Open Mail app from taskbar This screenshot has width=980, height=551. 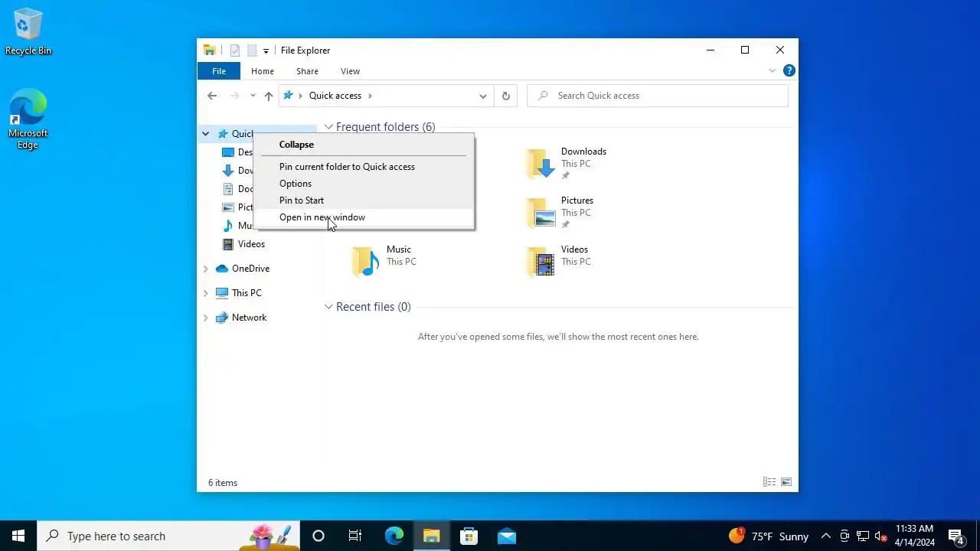click(x=506, y=536)
